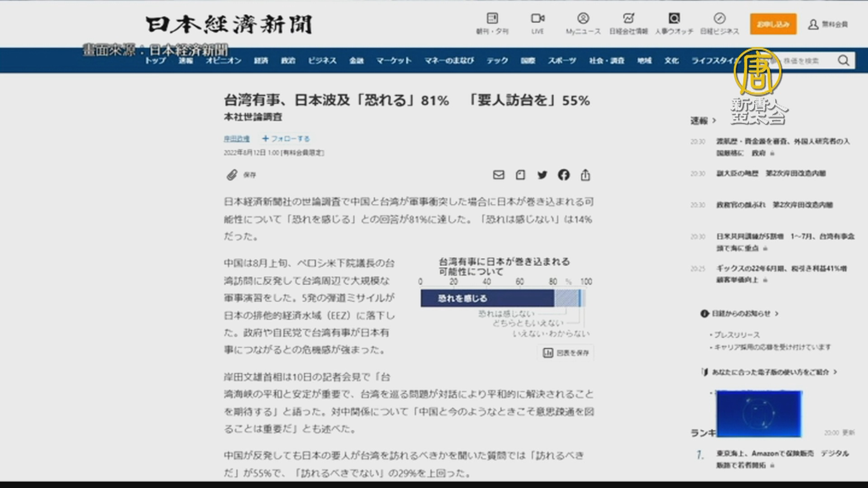Expand あなたに合った電子版の使い方 guide chevron
The height and width of the screenshot is (488, 868).
pyautogui.click(x=835, y=372)
